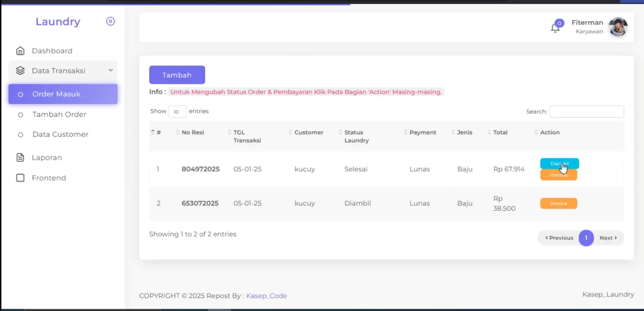The height and width of the screenshot is (311, 644).
Task: Sort by TGL Transaksi column
Action: coord(247,136)
